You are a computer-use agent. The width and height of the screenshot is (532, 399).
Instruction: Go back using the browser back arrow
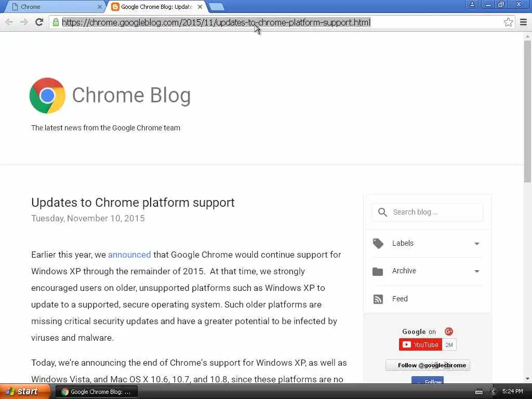pos(9,22)
